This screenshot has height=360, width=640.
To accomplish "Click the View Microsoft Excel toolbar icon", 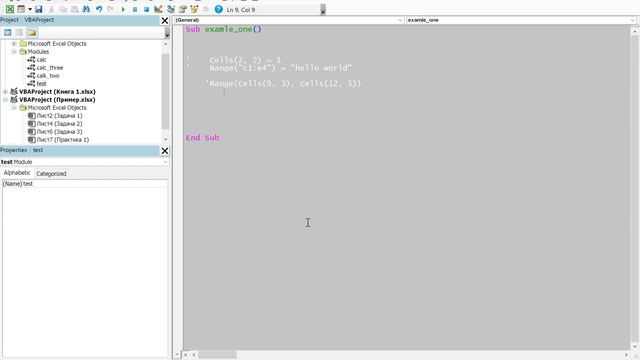I will click(10, 9).
